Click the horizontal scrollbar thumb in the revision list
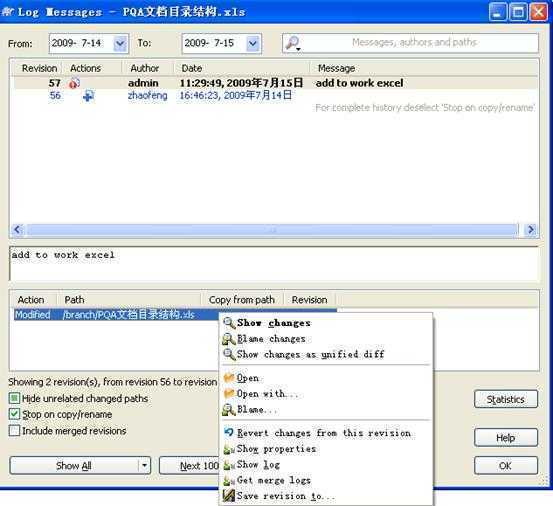 click(273, 230)
